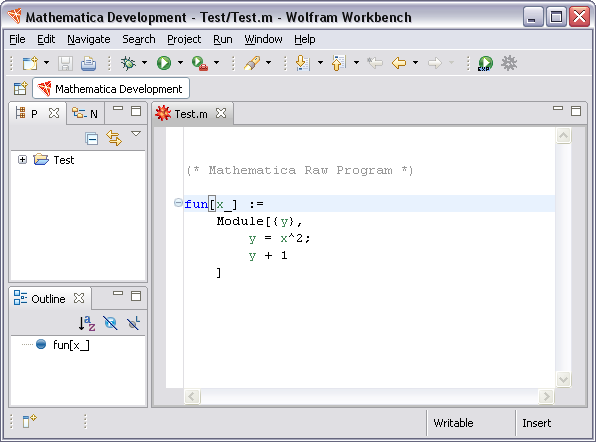Close the Test.m editor tab
Image resolution: width=596 pixels, height=442 pixels.
[220, 113]
